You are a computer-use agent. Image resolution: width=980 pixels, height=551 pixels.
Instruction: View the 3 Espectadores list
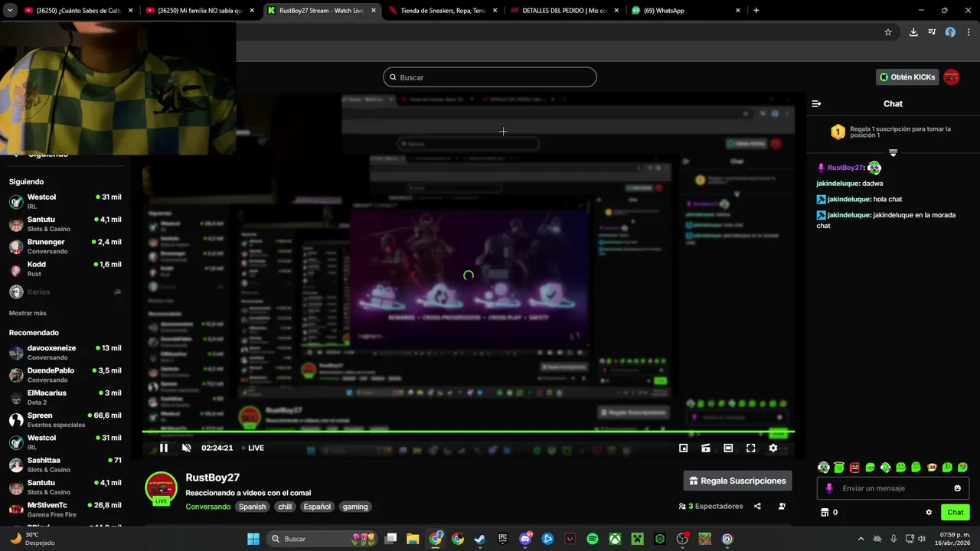711,506
